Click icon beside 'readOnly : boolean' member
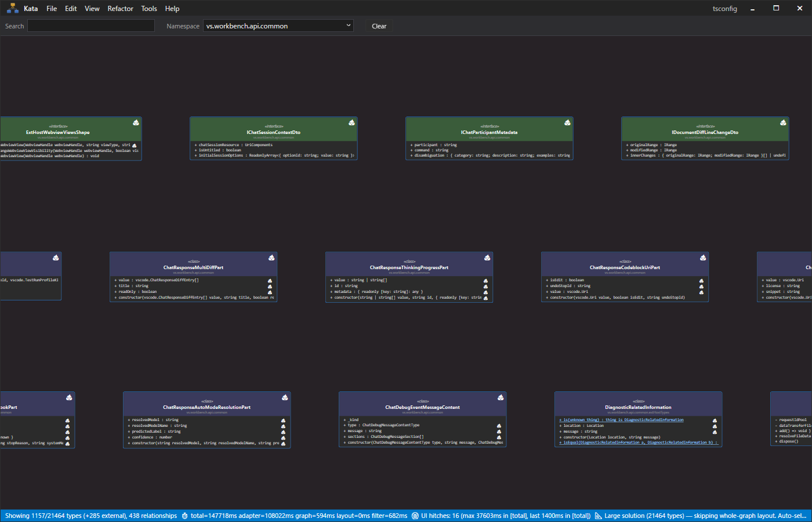This screenshot has height=522, width=812. click(270, 292)
